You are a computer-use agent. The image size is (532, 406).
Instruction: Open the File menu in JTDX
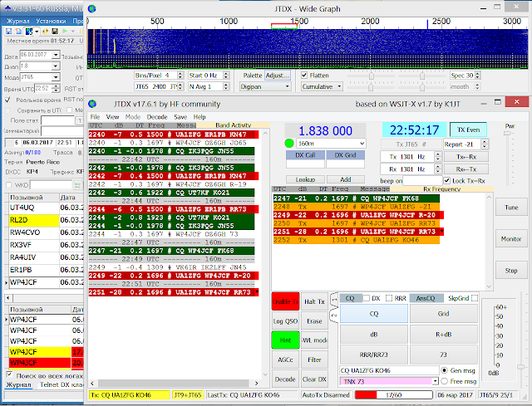95,117
